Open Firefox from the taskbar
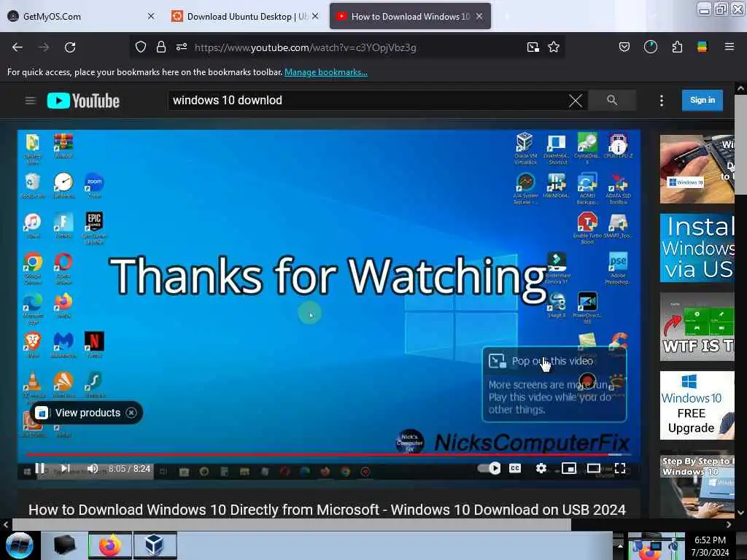Image resolution: width=747 pixels, height=560 pixels. pyautogui.click(x=109, y=545)
